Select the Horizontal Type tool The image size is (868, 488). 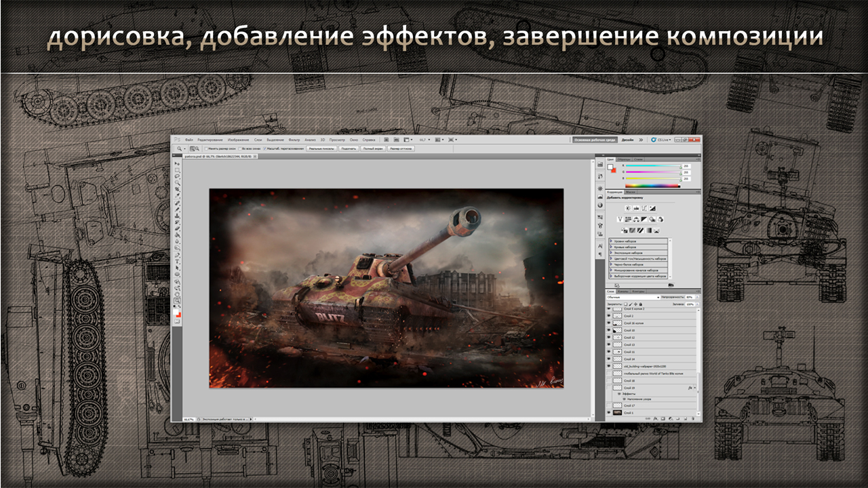[177, 261]
